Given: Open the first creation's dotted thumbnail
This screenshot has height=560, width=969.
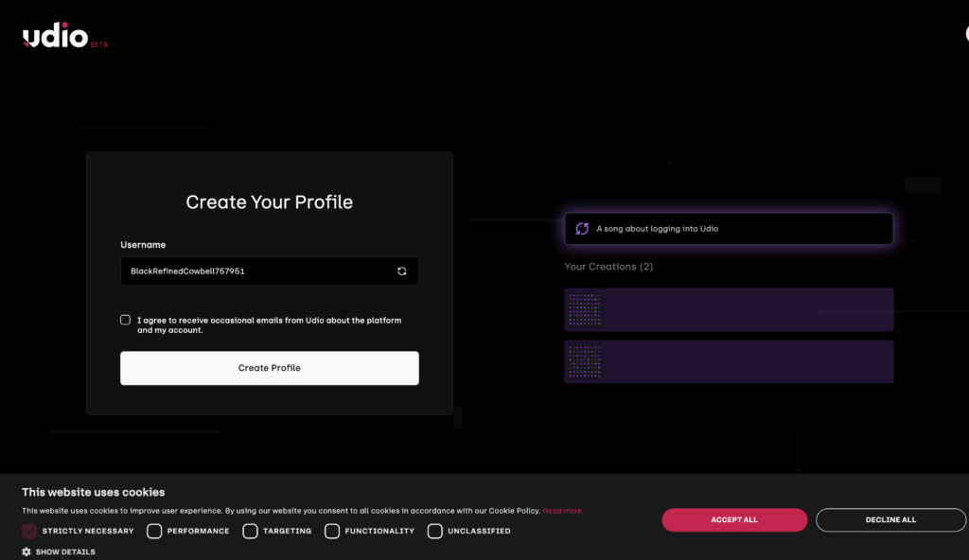Looking at the screenshot, I should [x=585, y=309].
